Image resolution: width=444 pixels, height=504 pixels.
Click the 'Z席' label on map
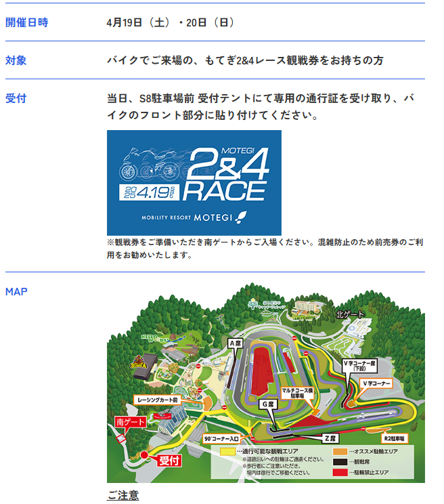[x=330, y=438]
